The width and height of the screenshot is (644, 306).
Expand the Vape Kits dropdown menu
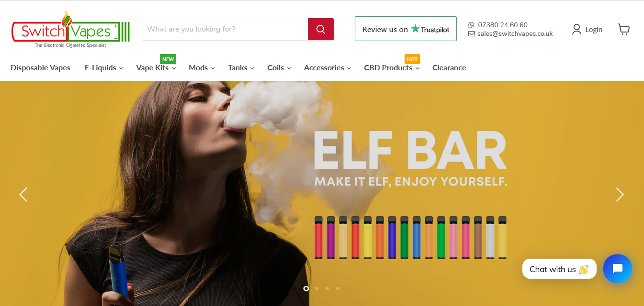[156, 68]
